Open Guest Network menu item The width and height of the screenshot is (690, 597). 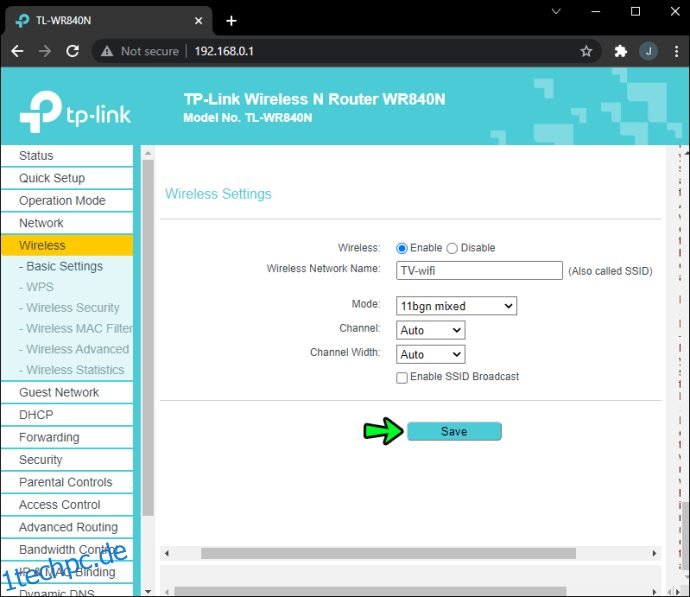[x=67, y=392]
